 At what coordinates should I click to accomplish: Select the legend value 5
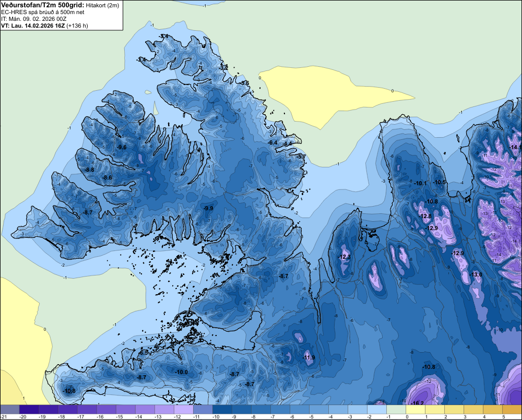pyautogui.click(x=504, y=417)
